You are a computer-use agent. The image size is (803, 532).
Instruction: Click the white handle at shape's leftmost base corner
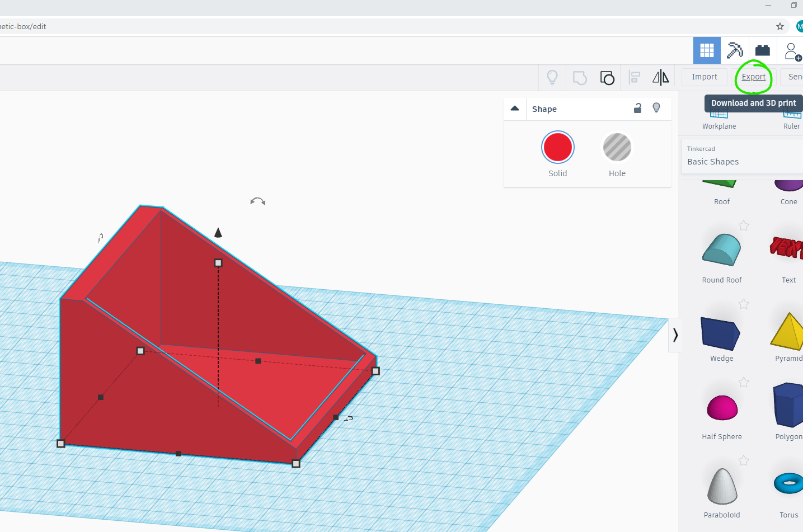pyautogui.click(x=61, y=444)
